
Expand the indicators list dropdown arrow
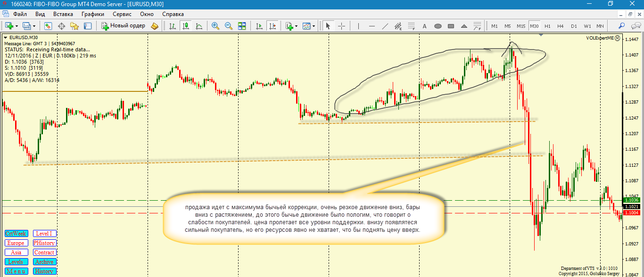297,26
